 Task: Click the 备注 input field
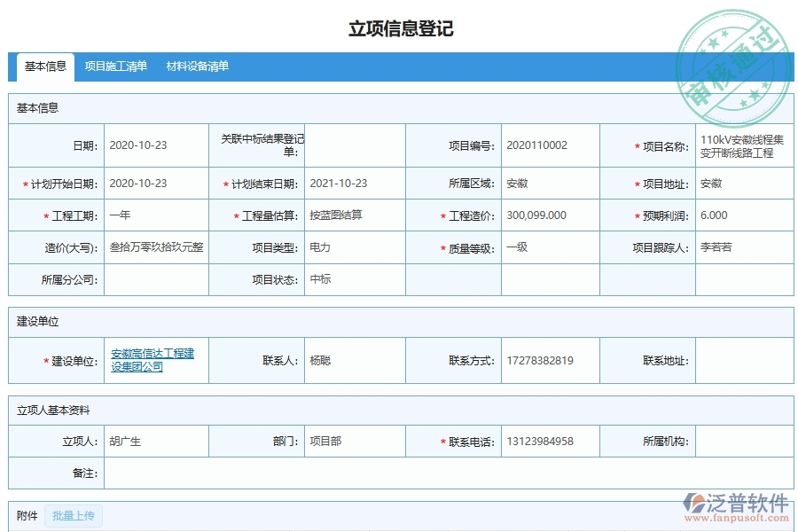coord(443,473)
